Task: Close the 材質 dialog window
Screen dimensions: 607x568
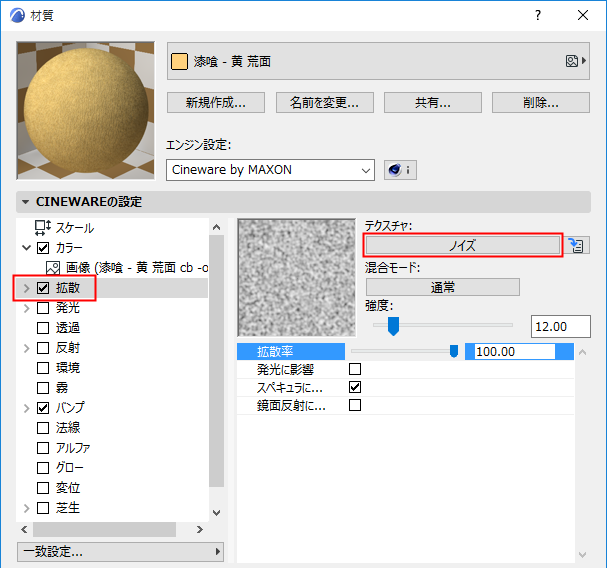Action: pos(583,15)
